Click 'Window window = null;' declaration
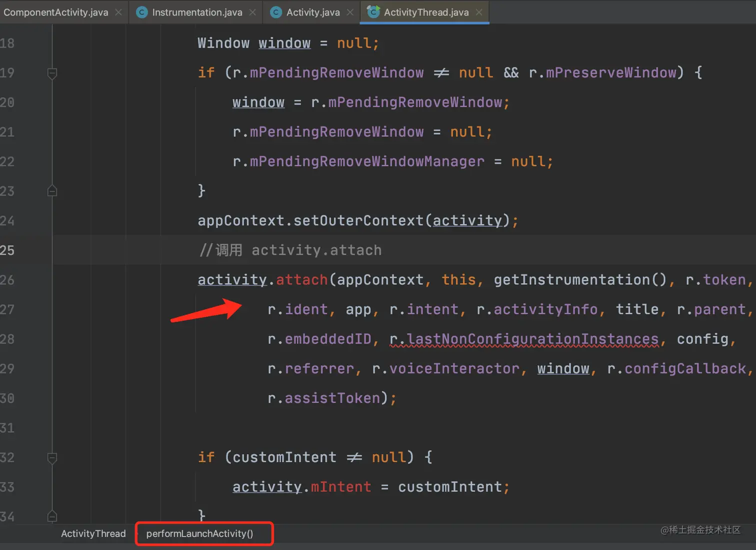 [x=288, y=43]
